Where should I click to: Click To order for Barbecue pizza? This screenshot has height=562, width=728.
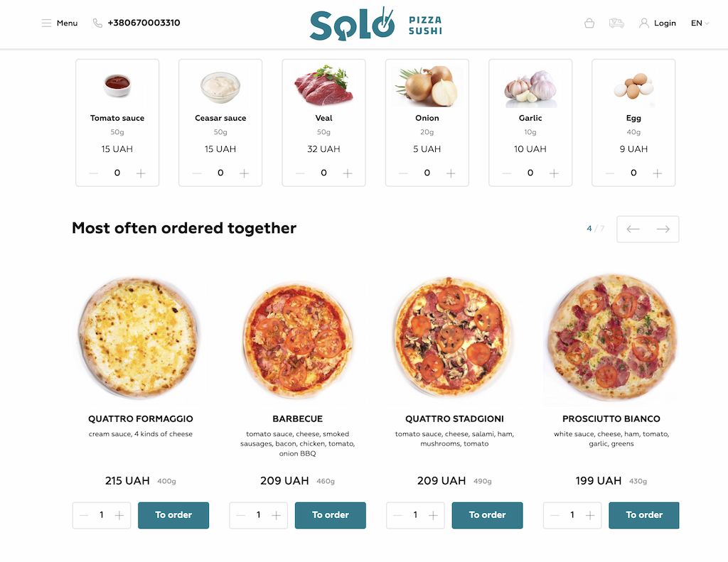point(330,515)
